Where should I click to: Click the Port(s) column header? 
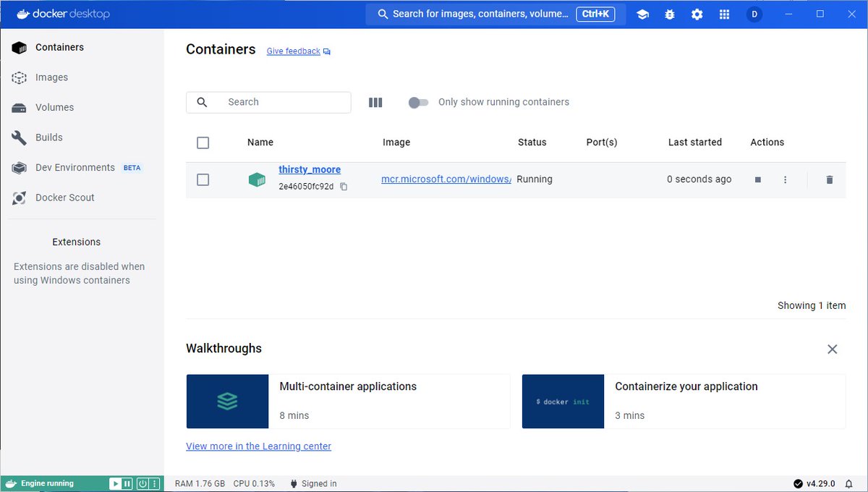602,143
